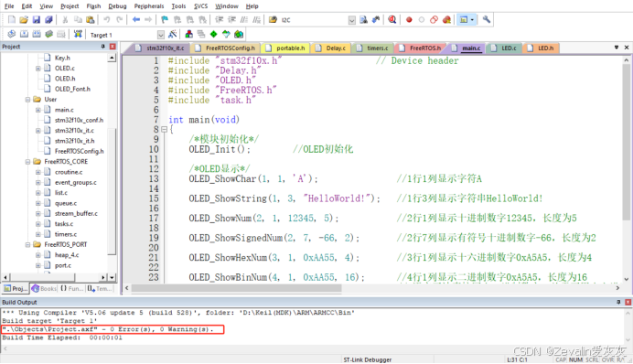The height and width of the screenshot is (364, 633).
Task: Switch to timers.c editor tab
Action: (372, 48)
